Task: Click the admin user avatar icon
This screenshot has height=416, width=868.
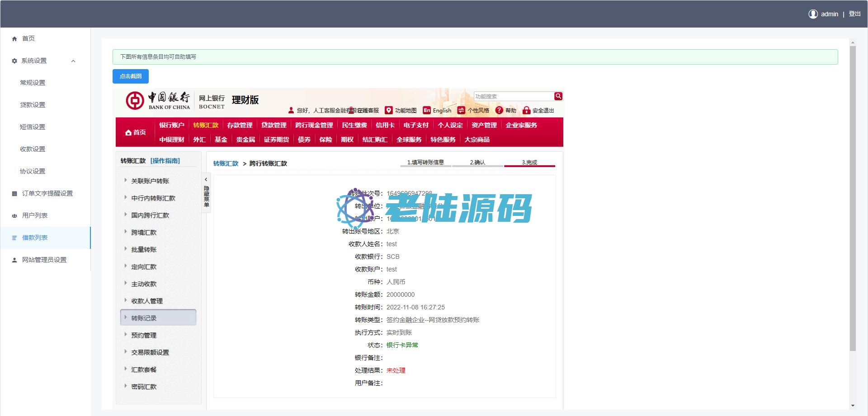Action: 813,14
